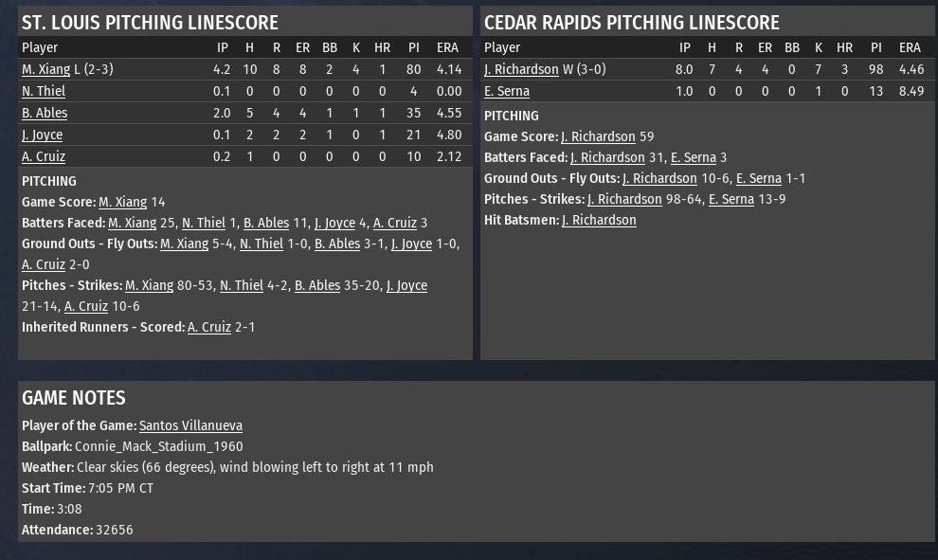
Task: Open J. Joyce's profile from the linescore table
Action: [42, 135]
